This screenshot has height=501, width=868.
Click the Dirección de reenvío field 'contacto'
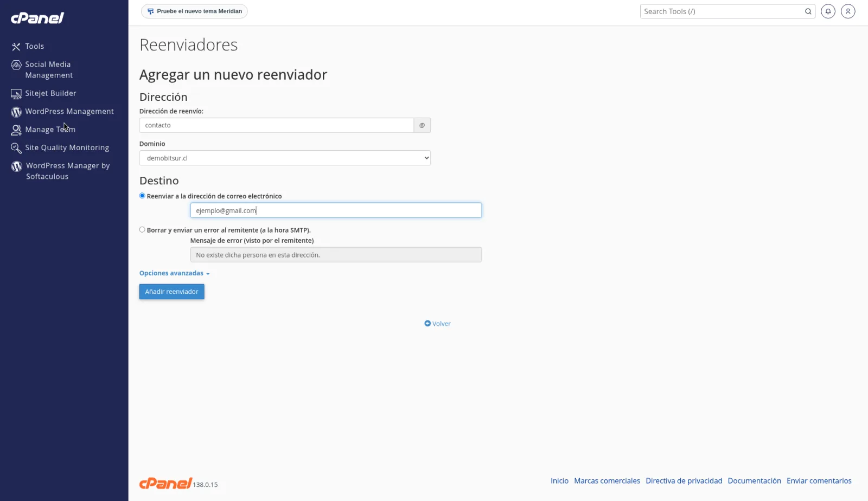click(277, 125)
